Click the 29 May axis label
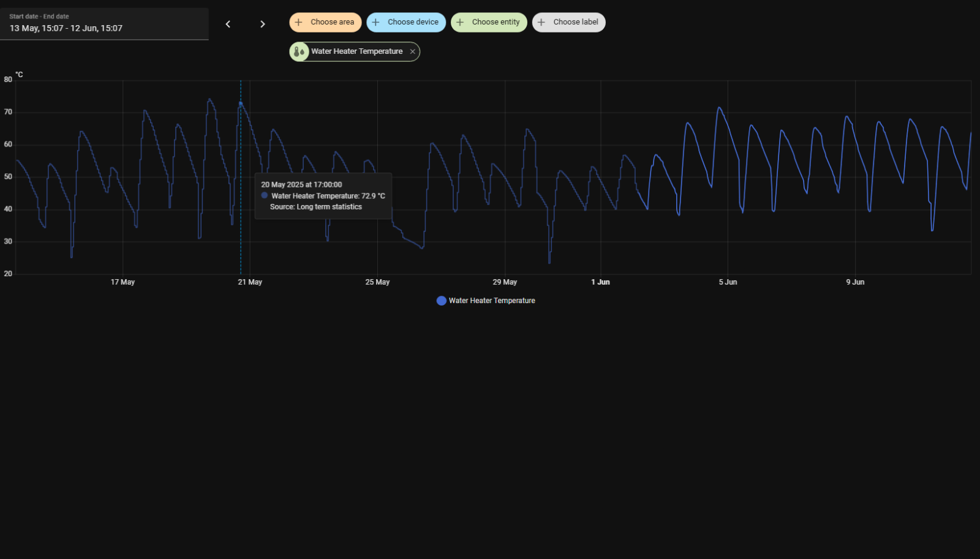This screenshot has width=980, height=559. click(505, 282)
